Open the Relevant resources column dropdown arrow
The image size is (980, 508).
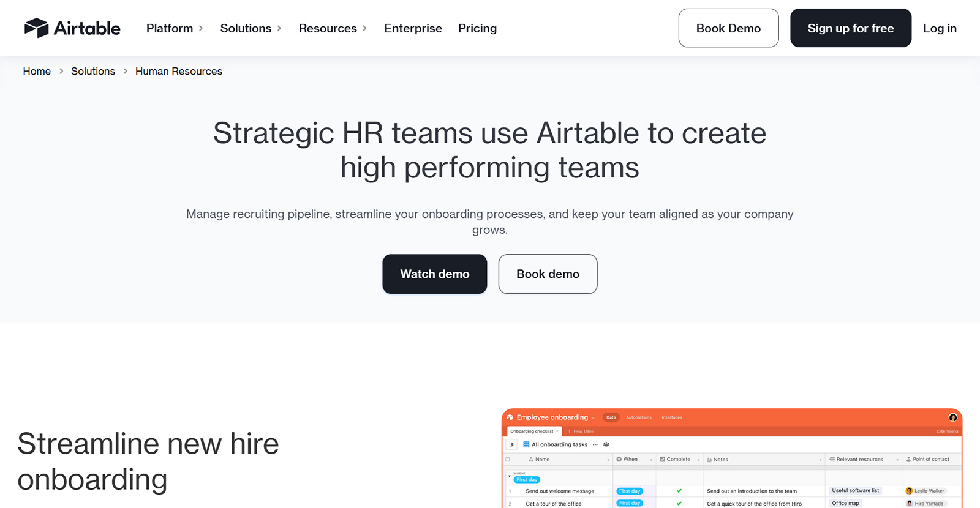(x=897, y=460)
